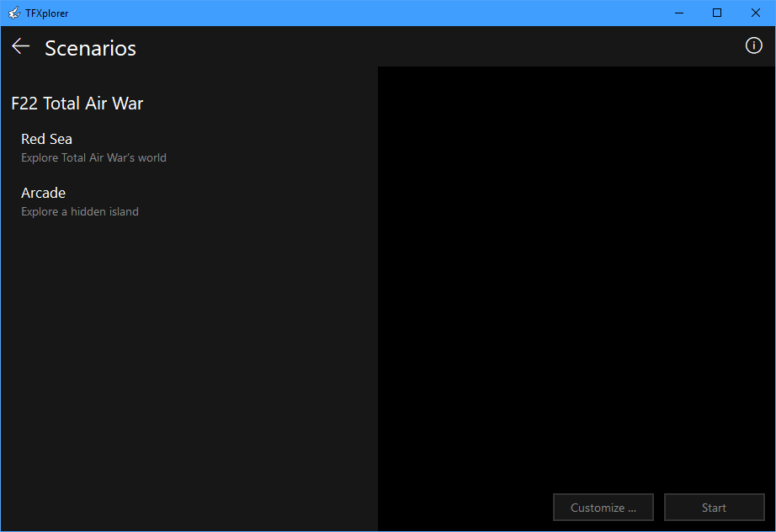
Task: Choose the Arcade scenario
Action: [x=44, y=194]
